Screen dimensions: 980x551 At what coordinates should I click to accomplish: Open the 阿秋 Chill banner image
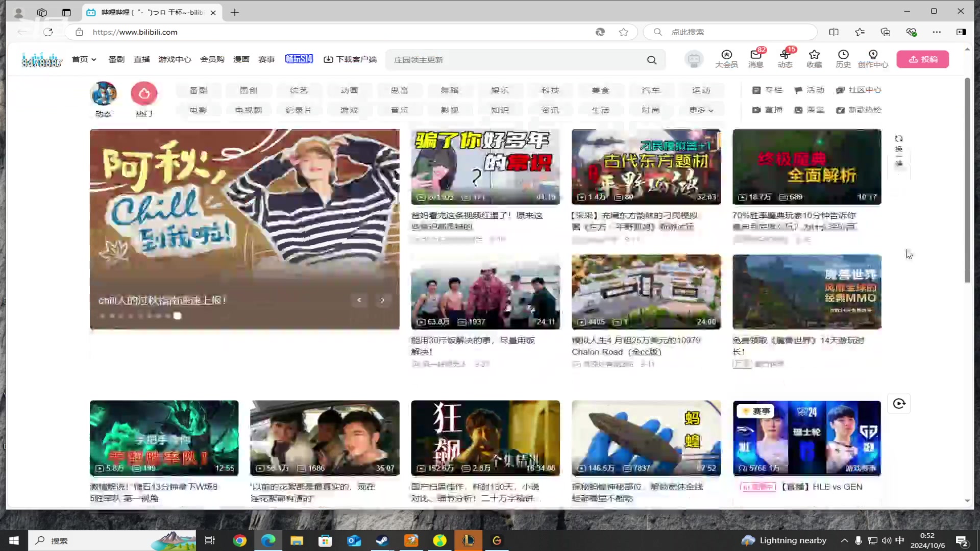[x=244, y=229]
